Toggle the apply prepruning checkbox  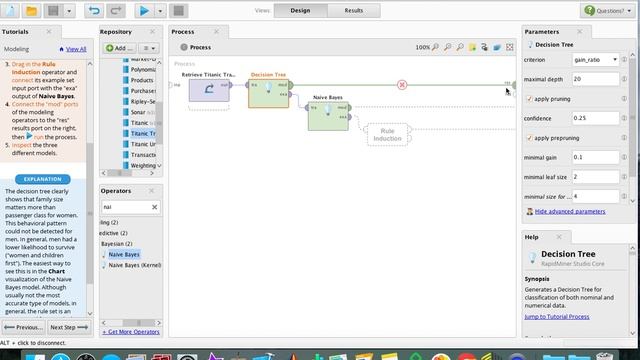tap(530, 138)
